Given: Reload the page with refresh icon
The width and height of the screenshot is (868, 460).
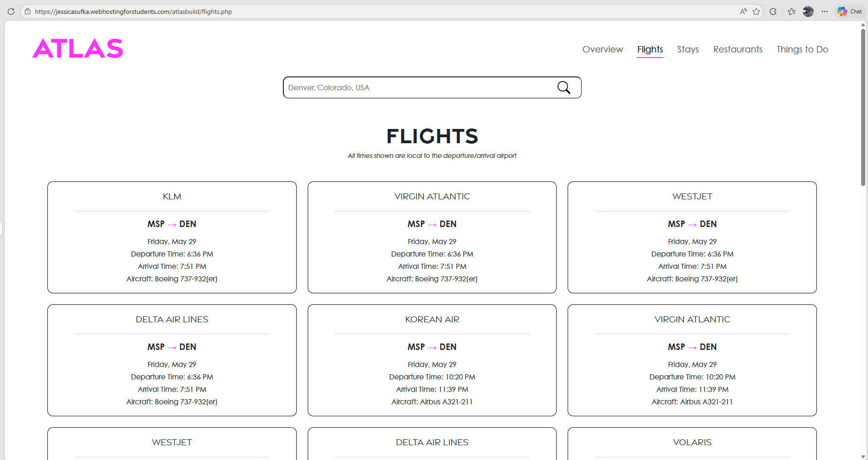Looking at the screenshot, I should tap(11, 12).
